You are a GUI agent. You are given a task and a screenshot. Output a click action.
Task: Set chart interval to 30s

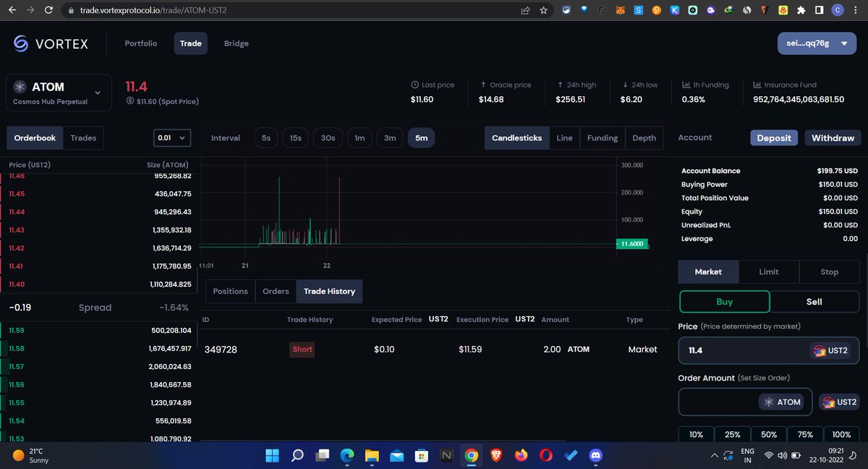point(328,138)
